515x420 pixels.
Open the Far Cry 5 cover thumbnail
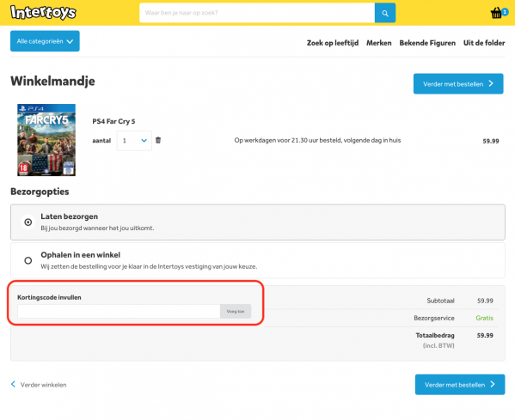pos(46,140)
